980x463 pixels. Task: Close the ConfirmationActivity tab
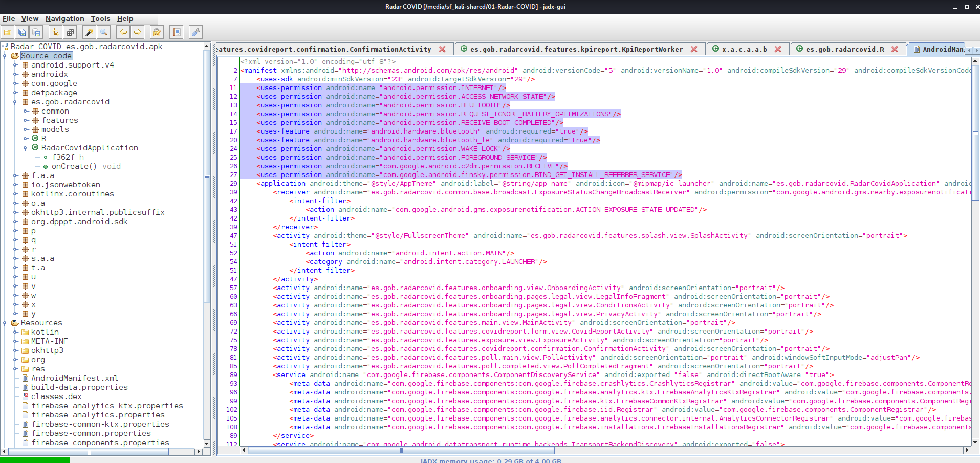(442, 49)
